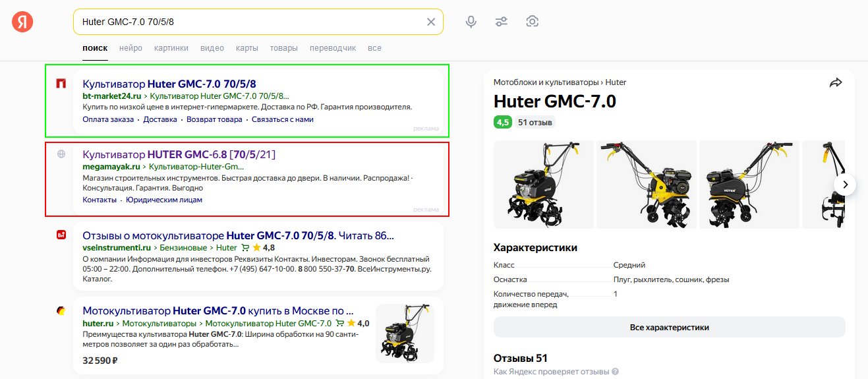The width and height of the screenshot is (868, 379).
Task: Open the question mark help icon for review checks
Action: point(616,372)
